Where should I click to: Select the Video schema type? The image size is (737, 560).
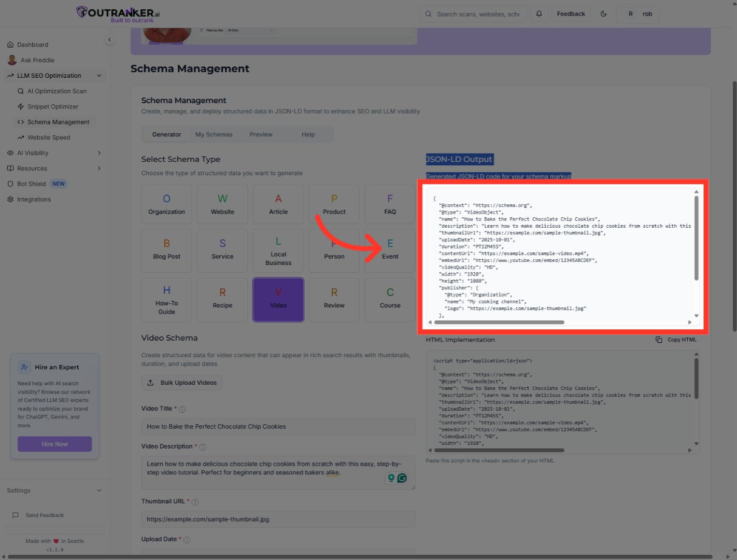click(x=278, y=300)
